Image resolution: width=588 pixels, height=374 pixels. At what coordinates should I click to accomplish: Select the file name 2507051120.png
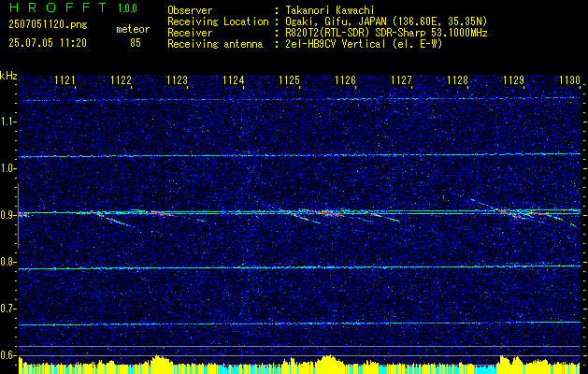click(x=48, y=25)
